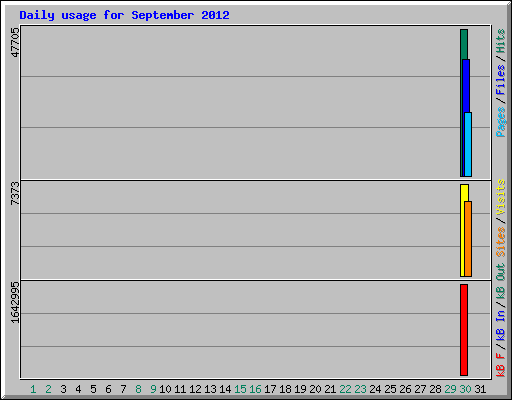Click day 16 on the x-axis
This screenshot has height=400, width=512.
pyautogui.click(x=255, y=389)
